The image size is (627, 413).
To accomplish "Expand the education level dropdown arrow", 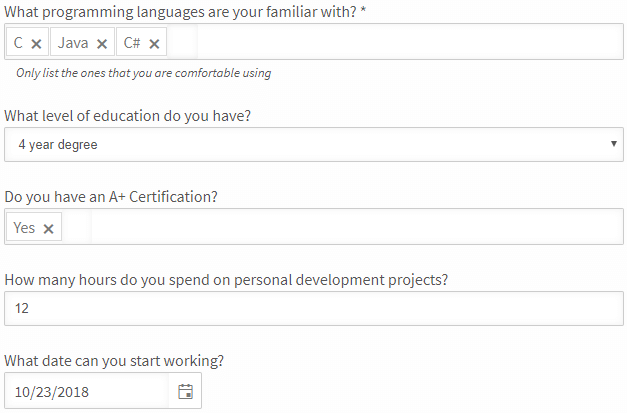I will tap(613, 144).
